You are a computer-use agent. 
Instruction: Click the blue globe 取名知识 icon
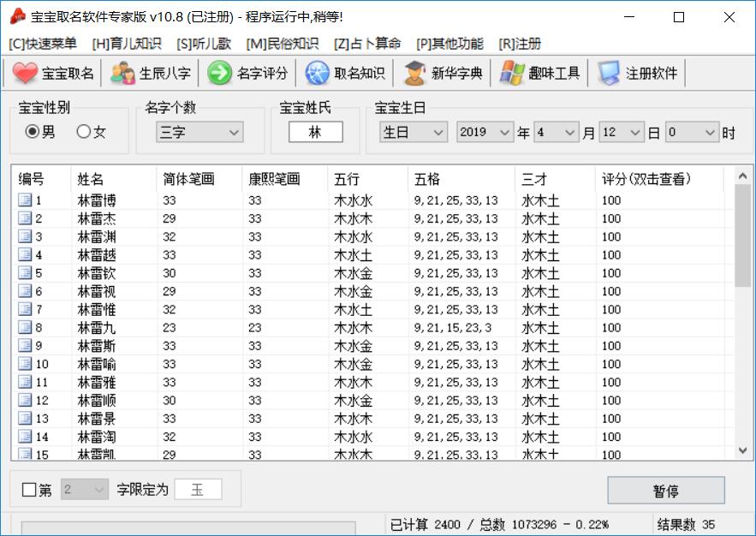pos(318,74)
